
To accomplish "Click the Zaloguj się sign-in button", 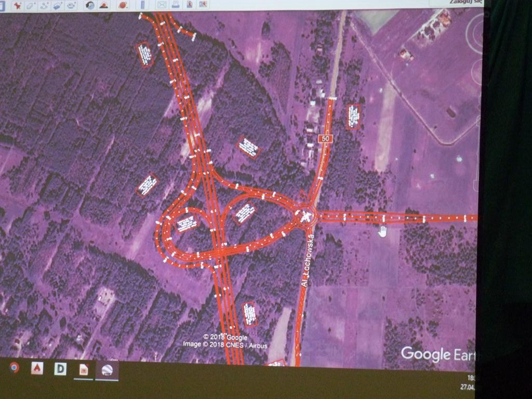I will [x=466, y=3].
